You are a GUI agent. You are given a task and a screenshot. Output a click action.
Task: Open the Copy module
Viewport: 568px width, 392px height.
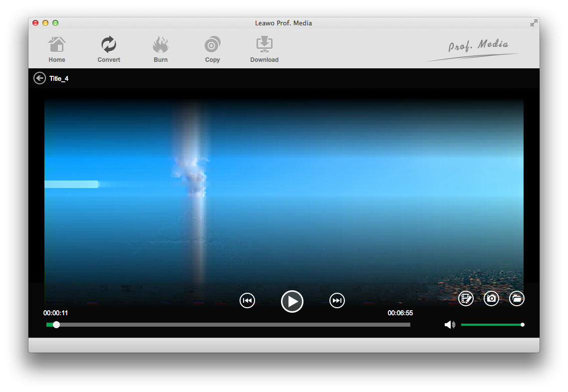[212, 49]
